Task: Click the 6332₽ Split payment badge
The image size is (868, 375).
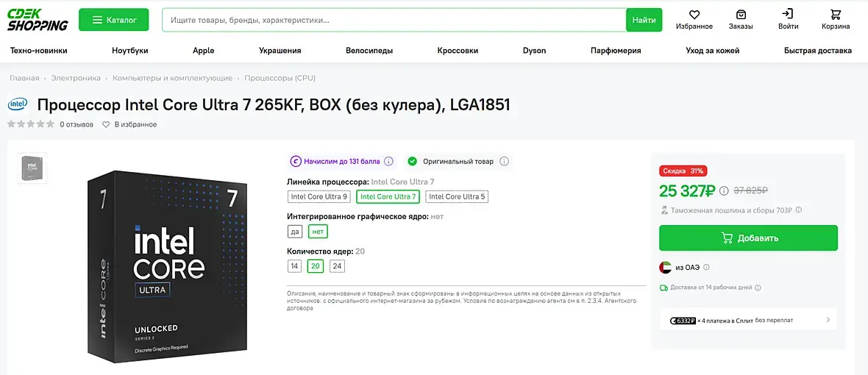Action: (682, 321)
